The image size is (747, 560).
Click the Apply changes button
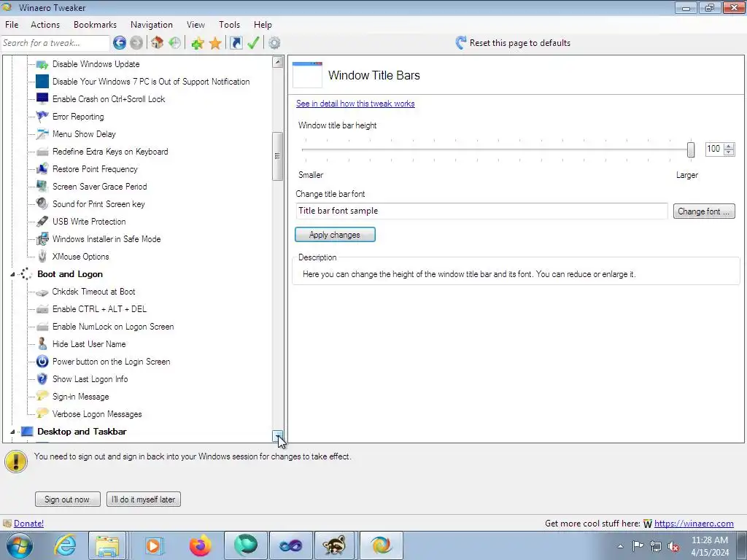pos(335,235)
